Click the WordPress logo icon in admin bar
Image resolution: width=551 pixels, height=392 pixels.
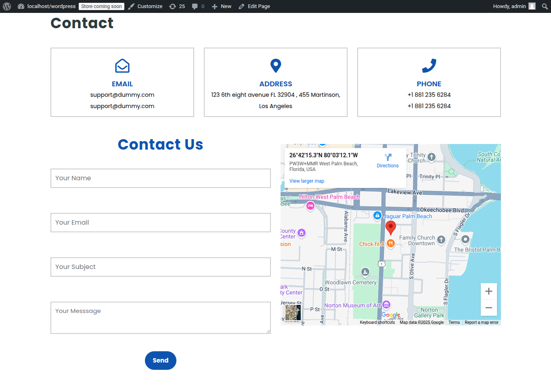pos(7,6)
